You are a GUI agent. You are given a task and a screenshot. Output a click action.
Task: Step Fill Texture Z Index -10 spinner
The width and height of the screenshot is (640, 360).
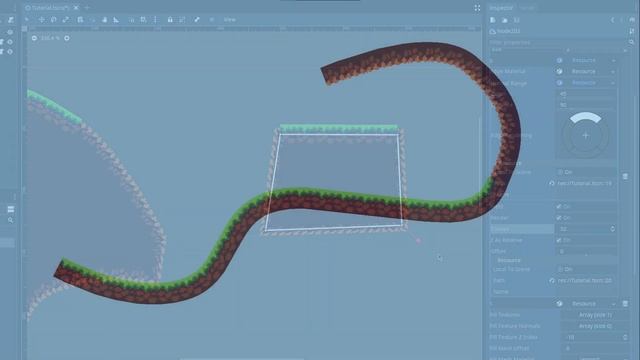[x=625, y=337]
